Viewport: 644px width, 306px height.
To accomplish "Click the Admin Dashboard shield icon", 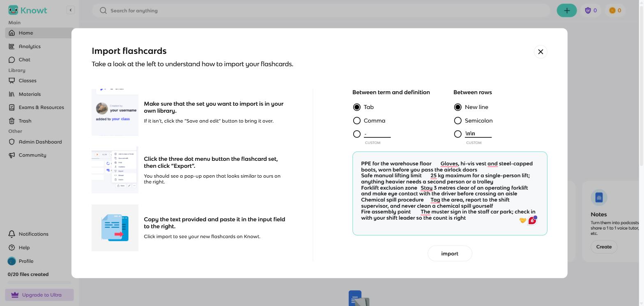I will point(12,142).
